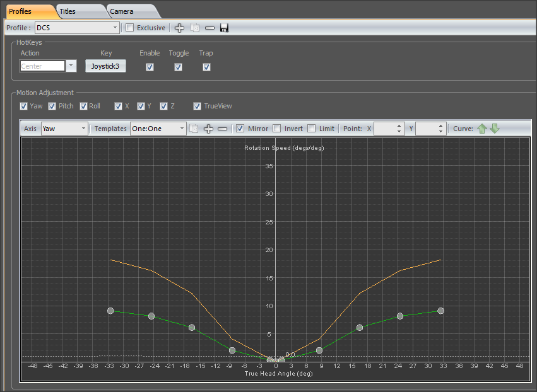The image size is (537, 392).
Task: Toggle the TrueView checkbox
Action: click(x=198, y=106)
